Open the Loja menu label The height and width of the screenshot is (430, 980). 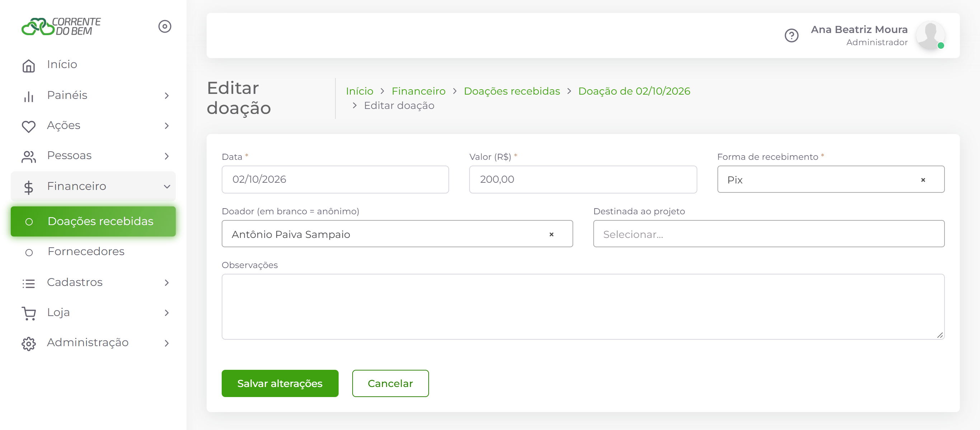tap(58, 312)
